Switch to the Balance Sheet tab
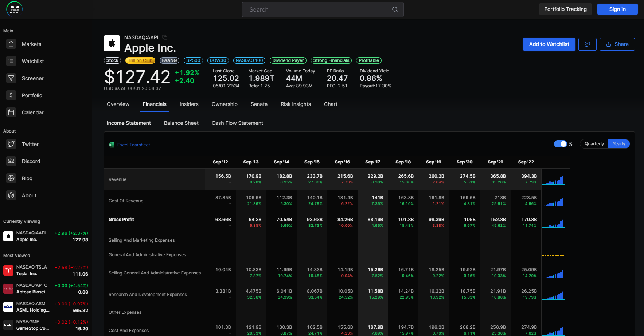Viewport: 644px width, 336px height. 181,123
